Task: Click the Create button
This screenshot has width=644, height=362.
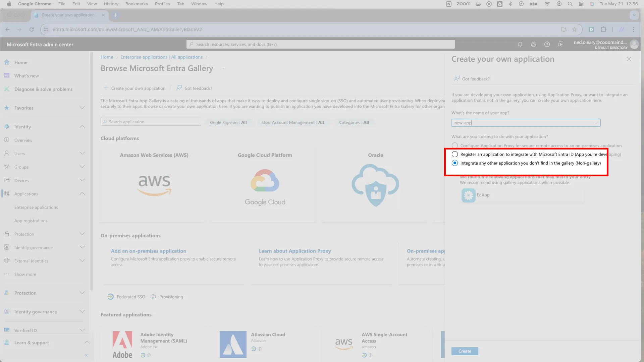Action: (465, 351)
